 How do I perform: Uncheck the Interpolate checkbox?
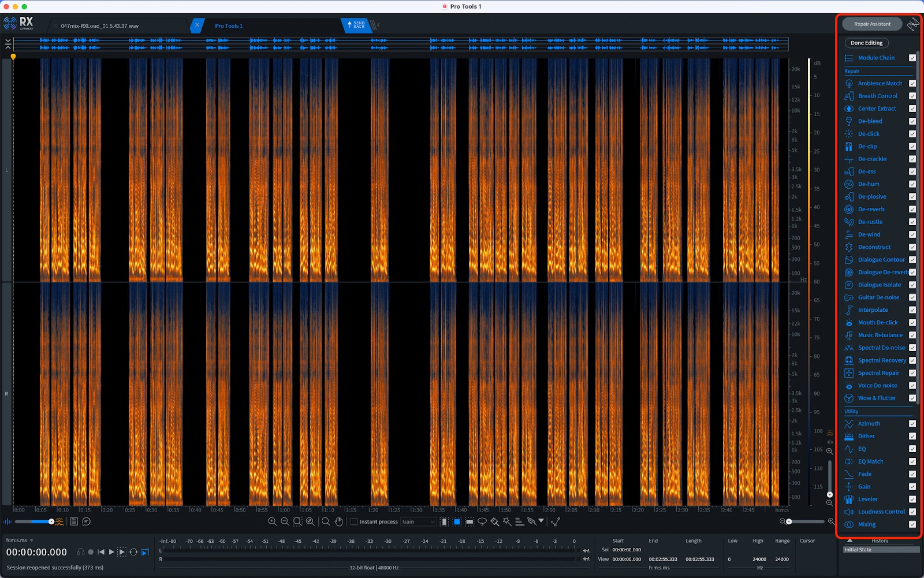pos(912,310)
